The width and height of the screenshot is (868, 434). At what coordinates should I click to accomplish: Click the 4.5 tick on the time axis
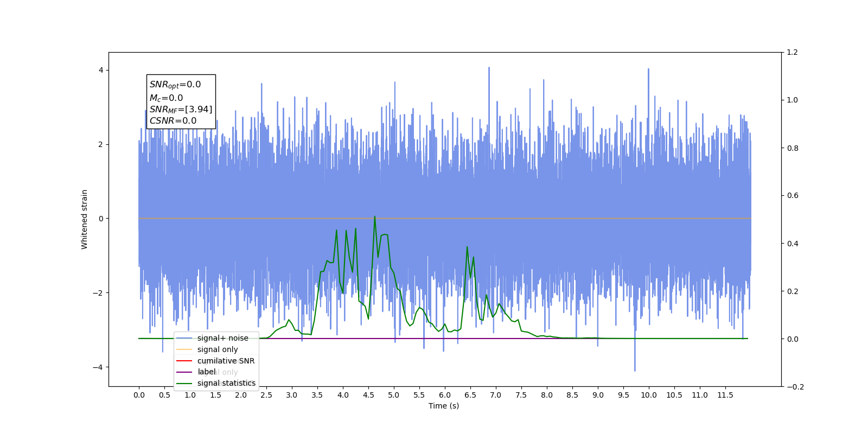coord(368,395)
